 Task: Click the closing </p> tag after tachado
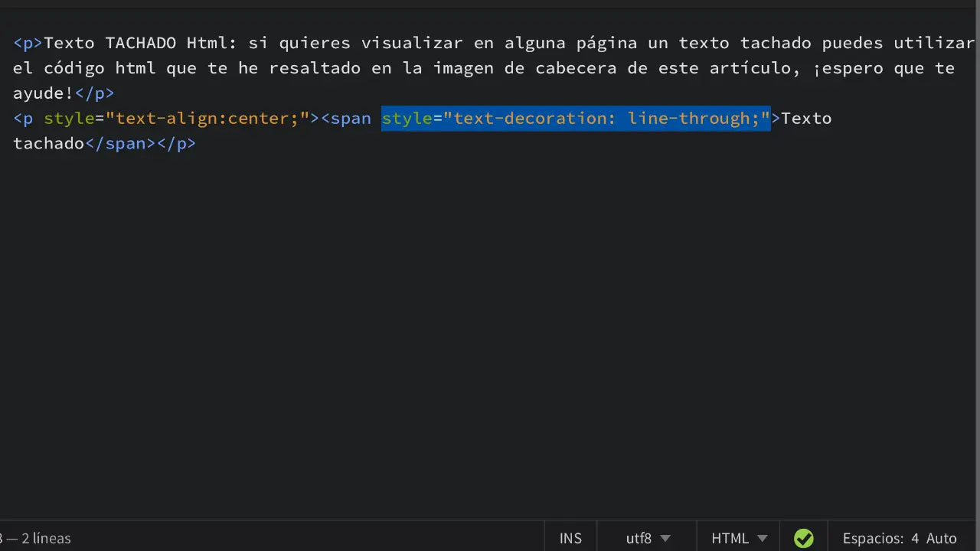point(176,143)
